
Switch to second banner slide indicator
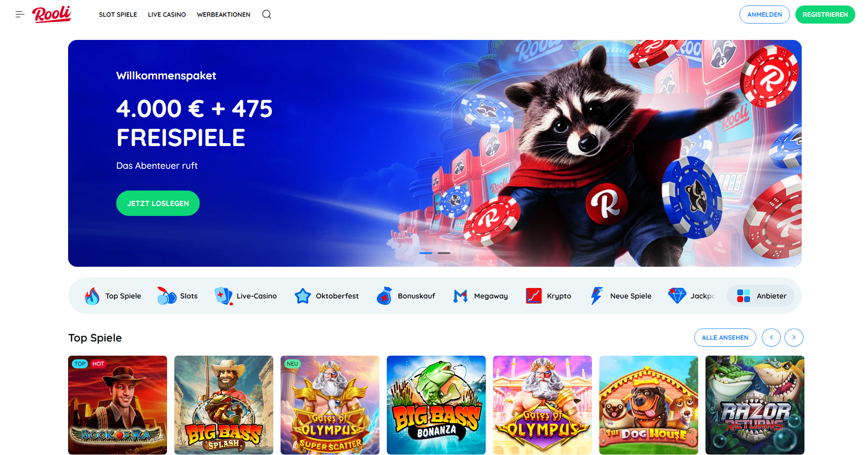pos(444,253)
